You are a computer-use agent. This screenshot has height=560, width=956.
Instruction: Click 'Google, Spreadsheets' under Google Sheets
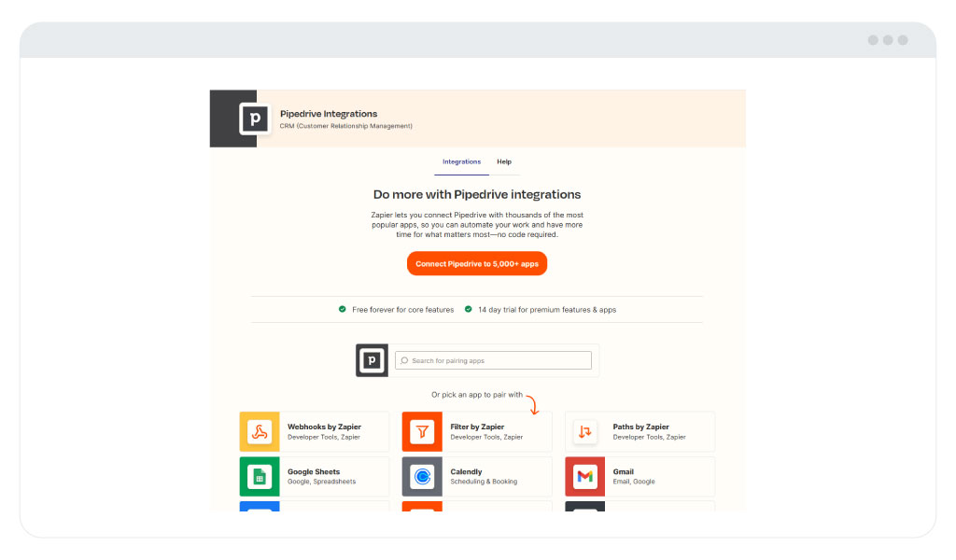pyautogui.click(x=321, y=482)
